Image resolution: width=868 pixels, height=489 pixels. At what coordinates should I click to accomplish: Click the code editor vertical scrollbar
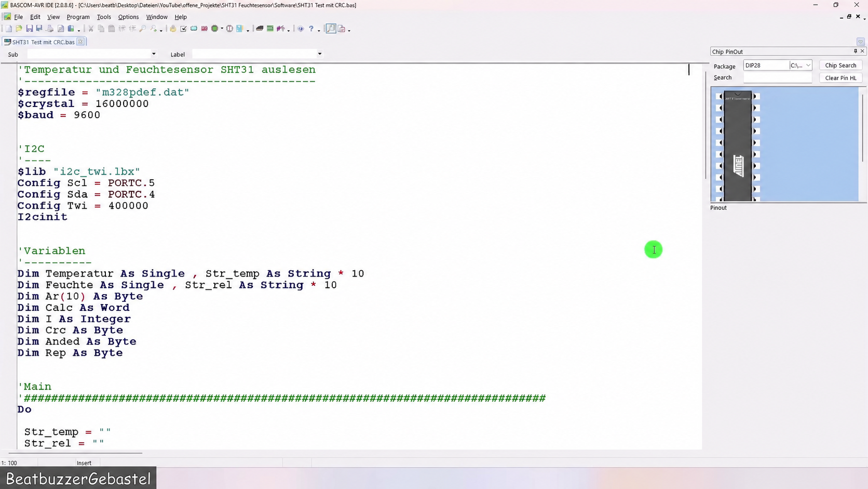[x=706, y=125]
